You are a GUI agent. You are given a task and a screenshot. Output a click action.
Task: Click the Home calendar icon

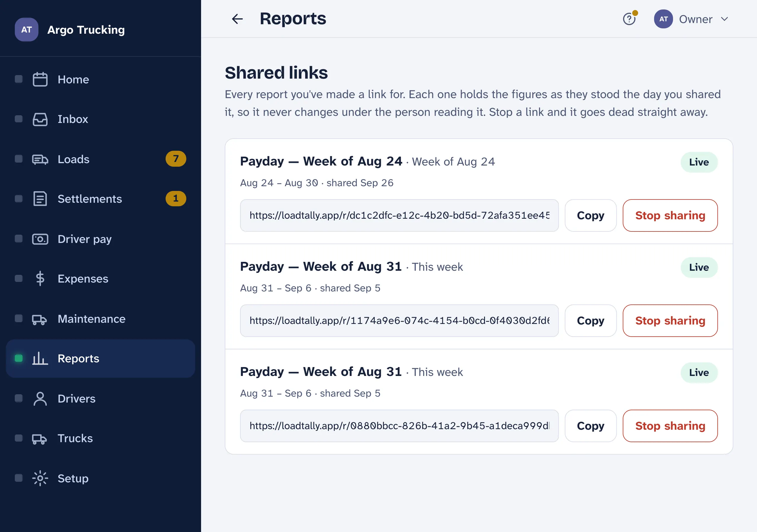40,80
